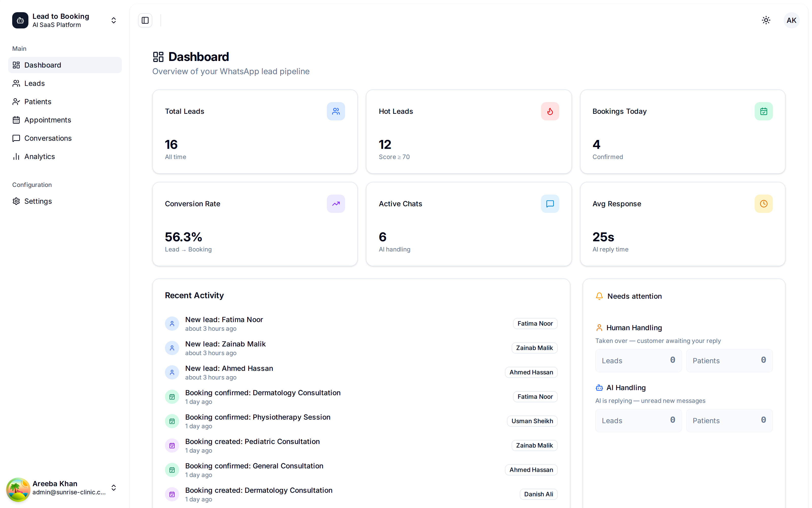Click the Active Chats message icon
Screen dimensions: 812x508
(x=550, y=204)
